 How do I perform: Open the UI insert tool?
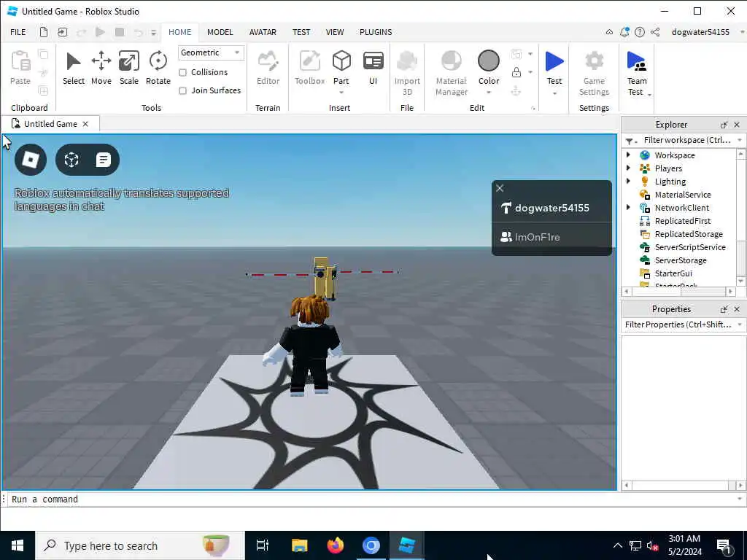click(x=373, y=69)
